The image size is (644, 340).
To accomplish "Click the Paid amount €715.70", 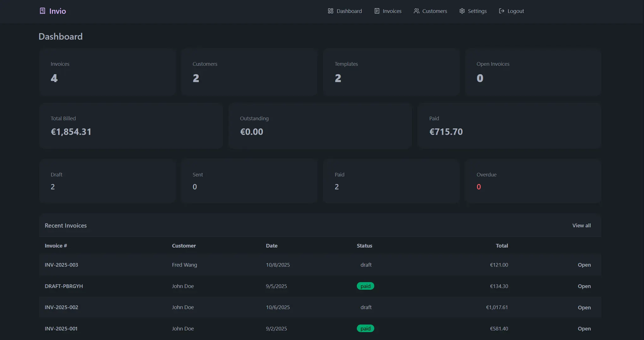I will click(x=446, y=132).
